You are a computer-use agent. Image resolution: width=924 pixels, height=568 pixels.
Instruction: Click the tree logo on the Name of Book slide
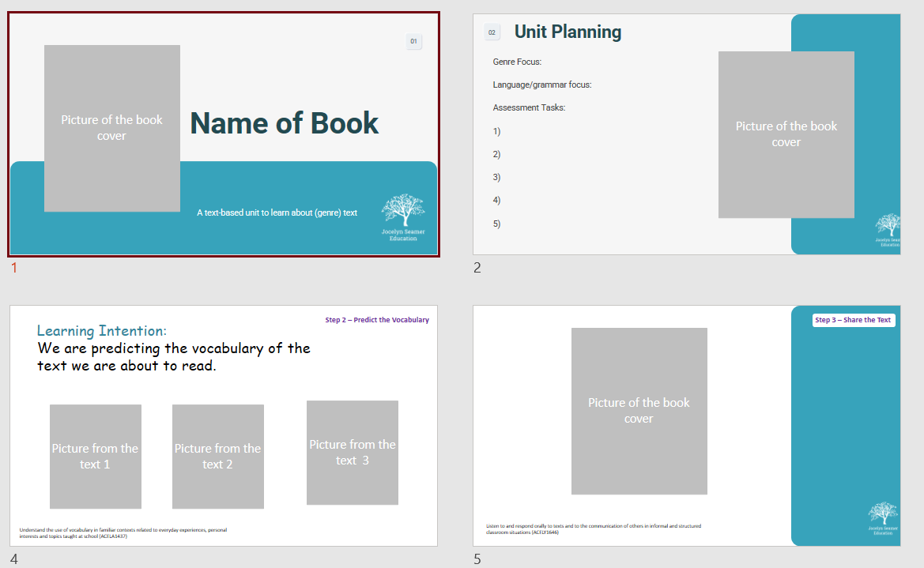point(403,217)
